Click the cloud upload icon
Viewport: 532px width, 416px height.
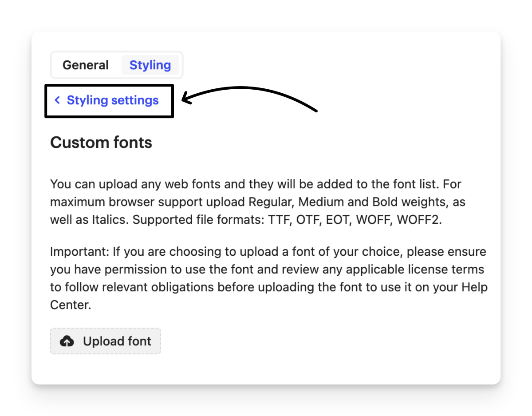click(x=67, y=341)
